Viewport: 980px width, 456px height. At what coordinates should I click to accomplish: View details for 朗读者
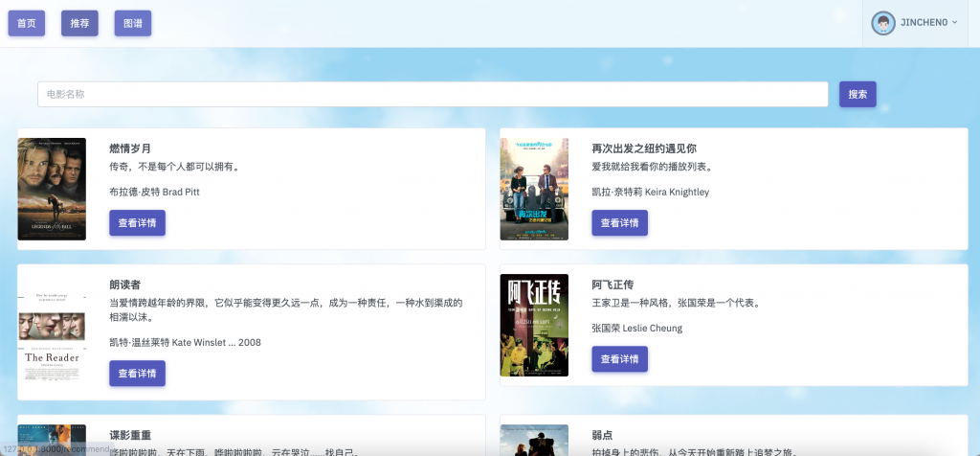(x=138, y=374)
